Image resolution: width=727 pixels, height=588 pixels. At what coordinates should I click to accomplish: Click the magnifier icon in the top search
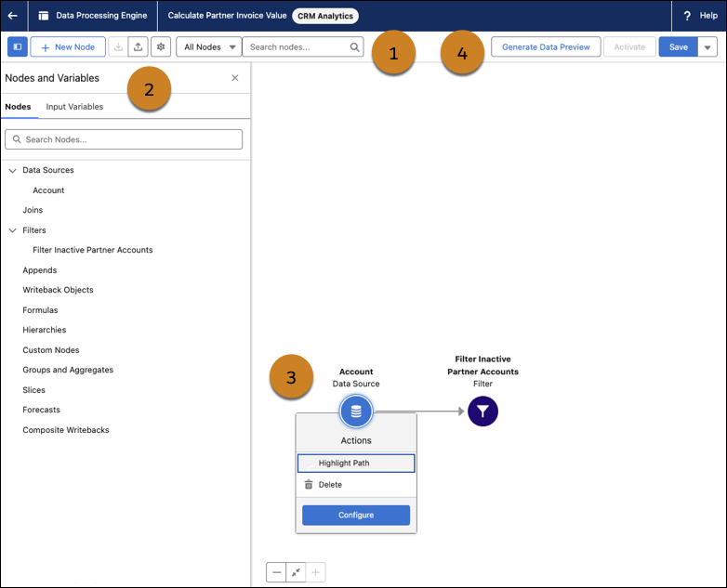(355, 46)
